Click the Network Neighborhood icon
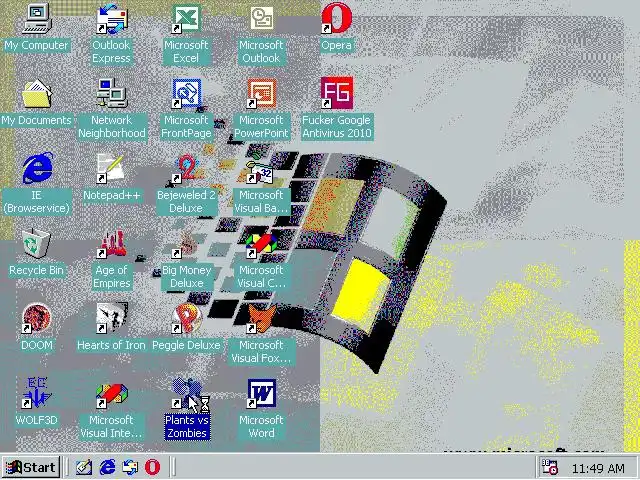Image resolution: width=640 pixels, height=480 pixels. coord(111,93)
